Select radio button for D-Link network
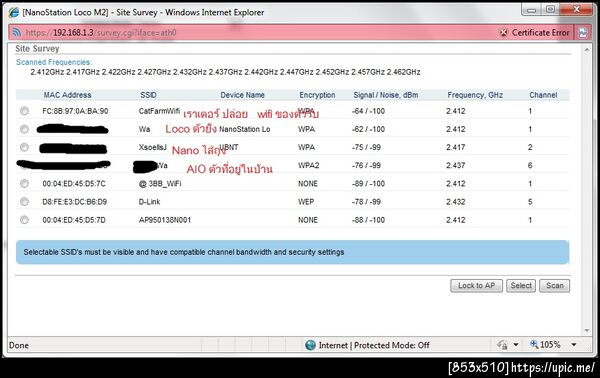Viewport: 600px width, 378px height. pos(24,202)
